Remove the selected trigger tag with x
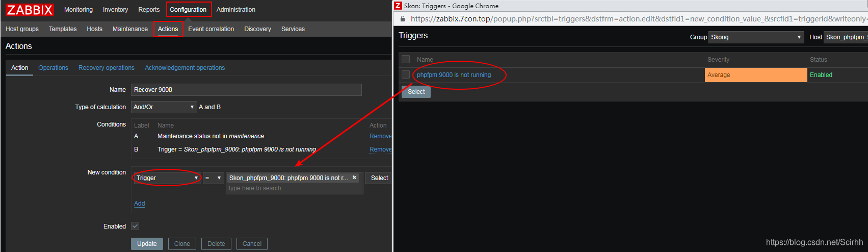The image size is (868, 252). point(354,178)
